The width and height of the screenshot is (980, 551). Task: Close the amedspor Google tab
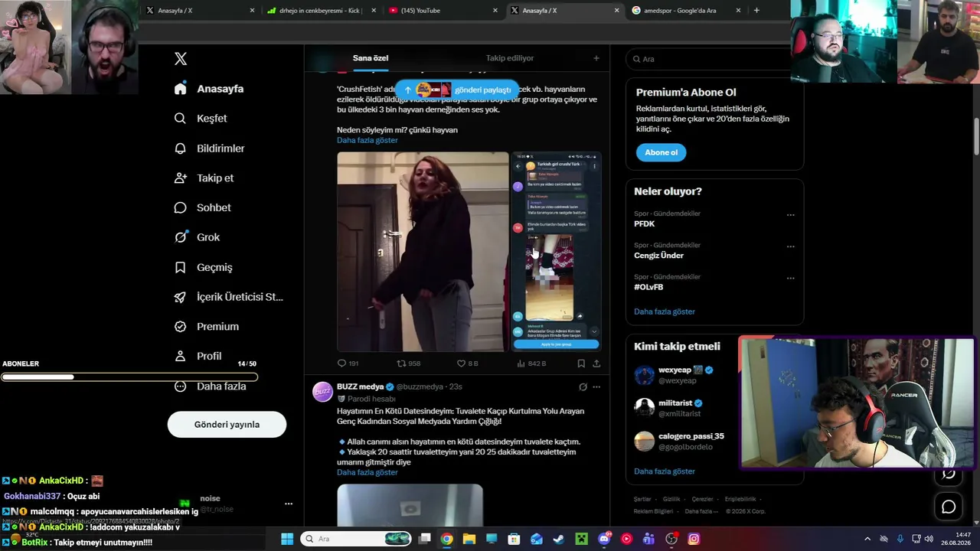coord(738,11)
